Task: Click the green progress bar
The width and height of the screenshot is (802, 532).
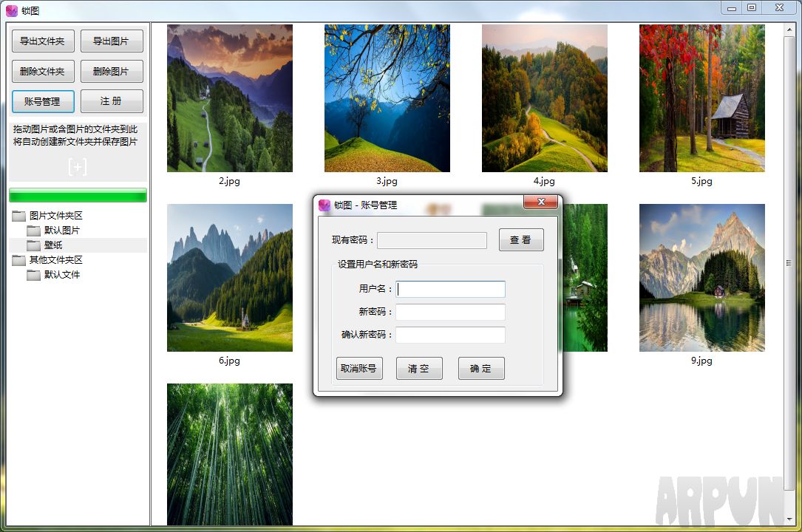Action: (x=78, y=195)
